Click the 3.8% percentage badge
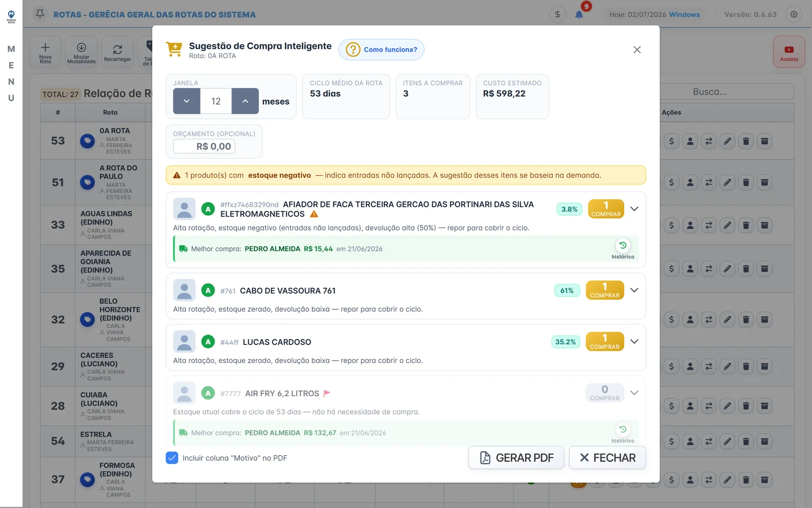Screen dimensions: 812x508 pyautogui.click(x=569, y=209)
